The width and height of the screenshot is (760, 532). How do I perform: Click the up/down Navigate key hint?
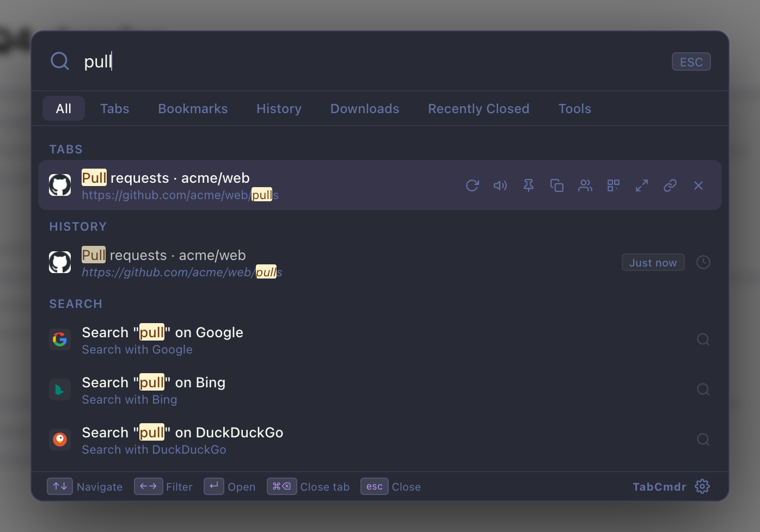pos(60,486)
